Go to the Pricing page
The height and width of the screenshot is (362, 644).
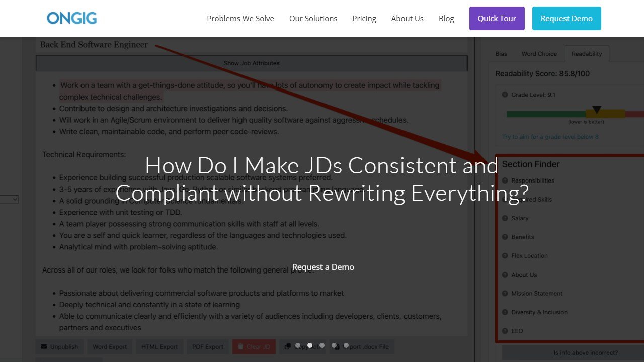(364, 19)
